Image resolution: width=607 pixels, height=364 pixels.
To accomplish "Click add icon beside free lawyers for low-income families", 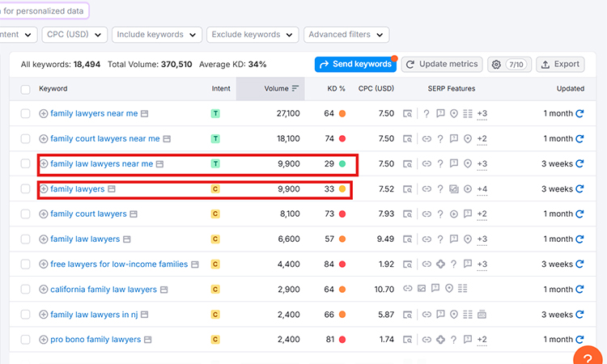I will (44, 265).
